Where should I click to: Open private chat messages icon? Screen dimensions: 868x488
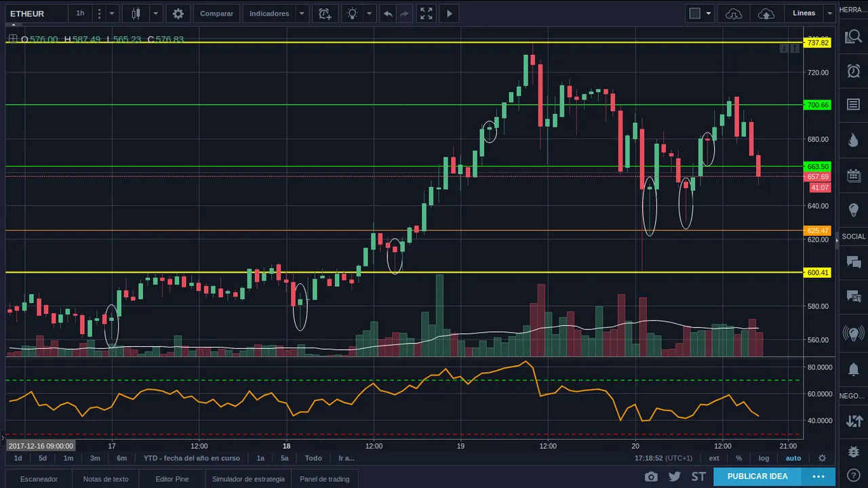pyautogui.click(x=854, y=296)
